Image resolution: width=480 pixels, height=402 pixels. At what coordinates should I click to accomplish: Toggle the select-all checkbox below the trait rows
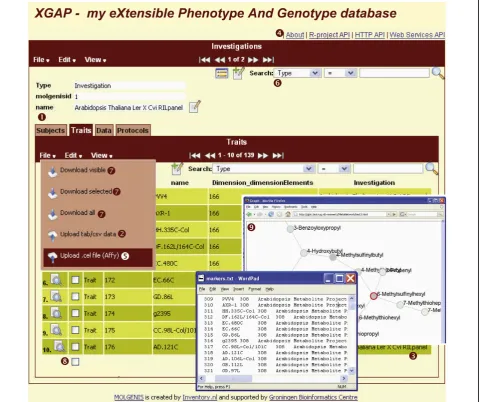pos(76,362)
